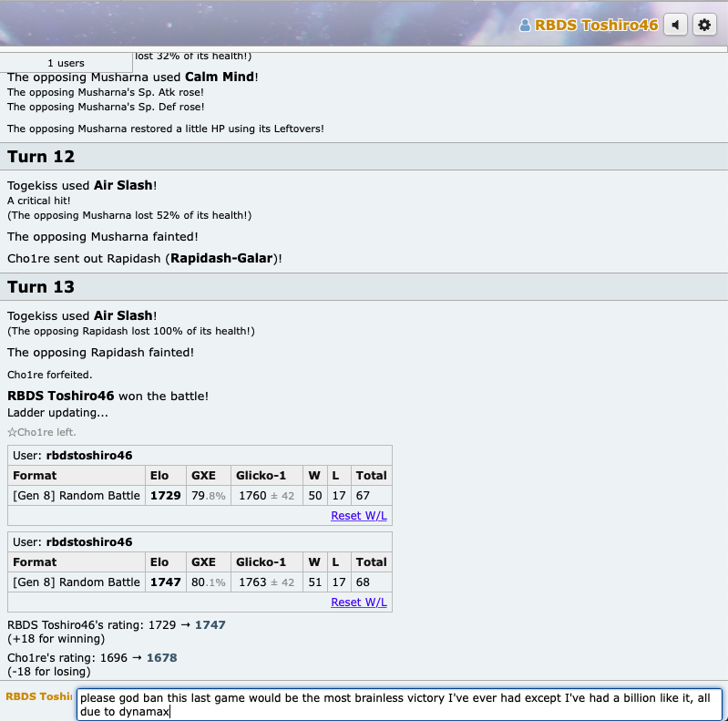
Task: Open the RBDS Toshiro46 username in header
Action: 596,26
